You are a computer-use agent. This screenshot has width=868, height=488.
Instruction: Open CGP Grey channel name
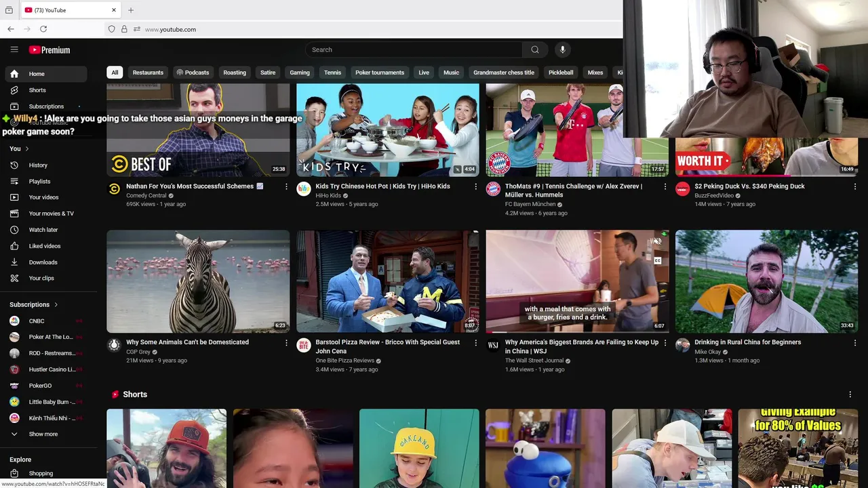(138, 352)
